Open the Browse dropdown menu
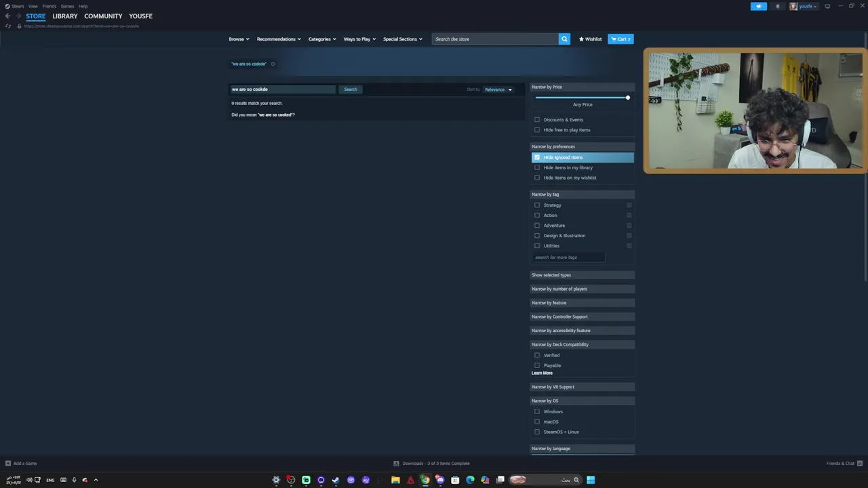This screenshot has height=488, width=868. coord(239,39)
